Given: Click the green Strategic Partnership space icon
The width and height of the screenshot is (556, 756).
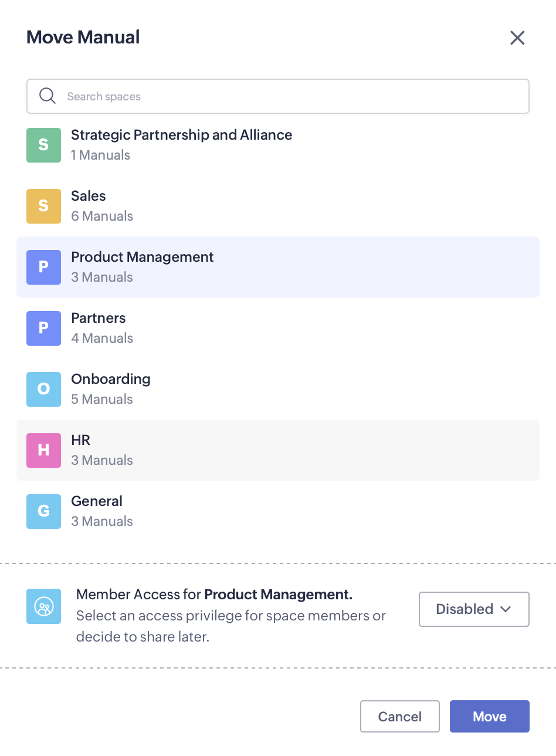Looking at the screenshot, I should tap(43, 145).
